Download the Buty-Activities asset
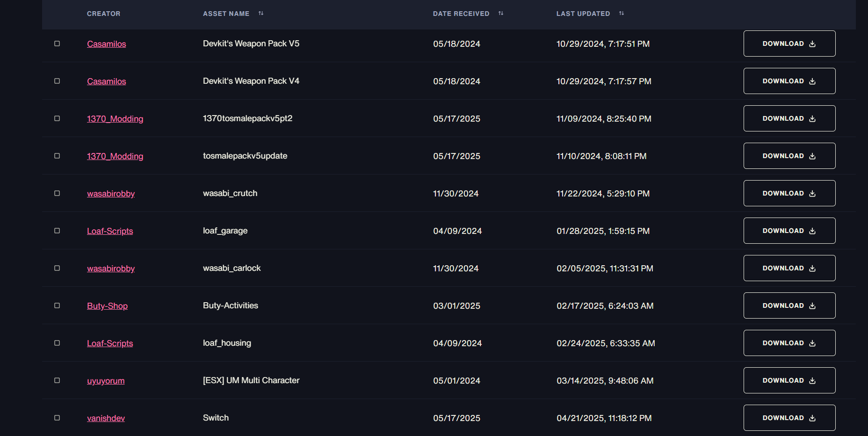868x436 pixels. (x=789, y=305)
